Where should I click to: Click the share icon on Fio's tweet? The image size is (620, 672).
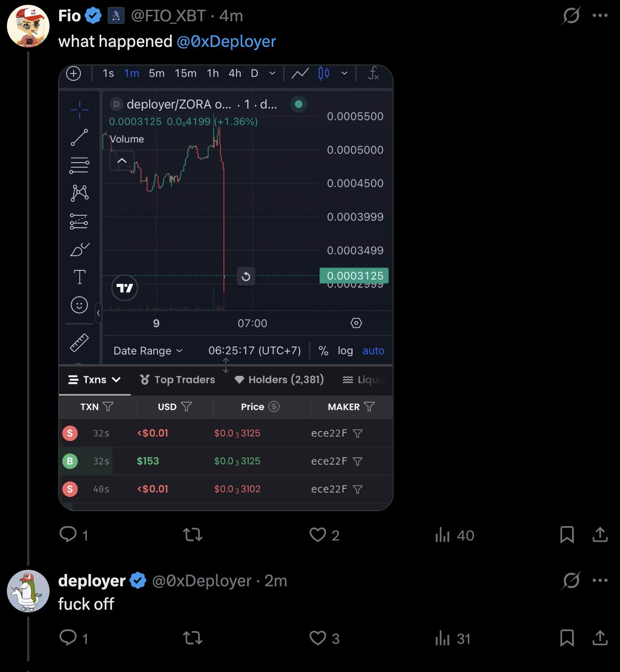[x=600, y=535]
